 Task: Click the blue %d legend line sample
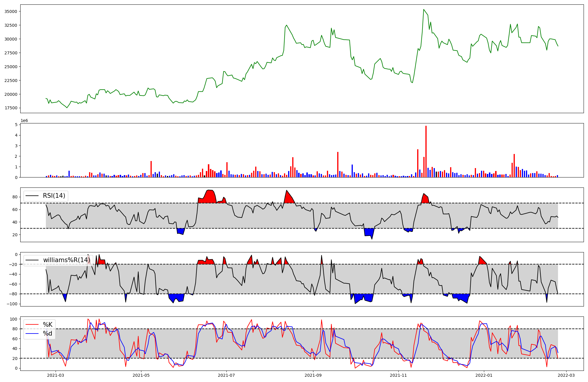[32, 334]
